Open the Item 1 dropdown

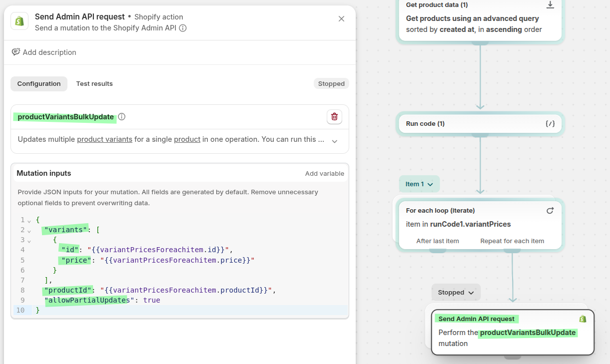(419, 184)
